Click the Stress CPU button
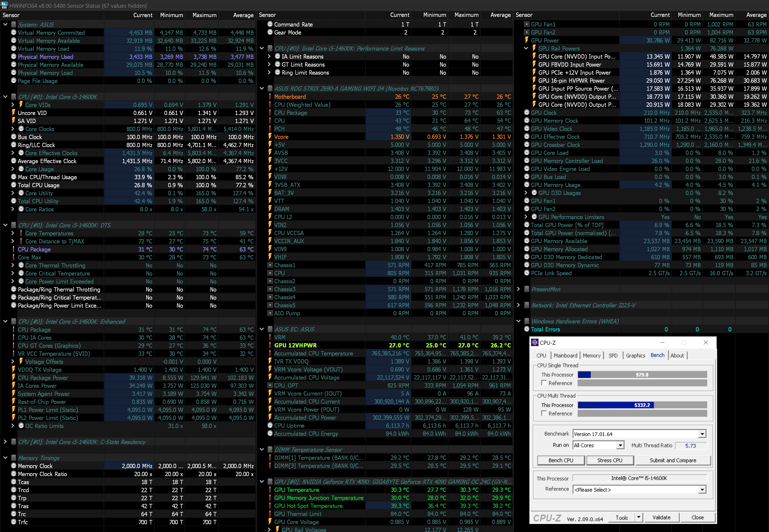Viewport: 769px width, 532px height. tap(610, 460)
